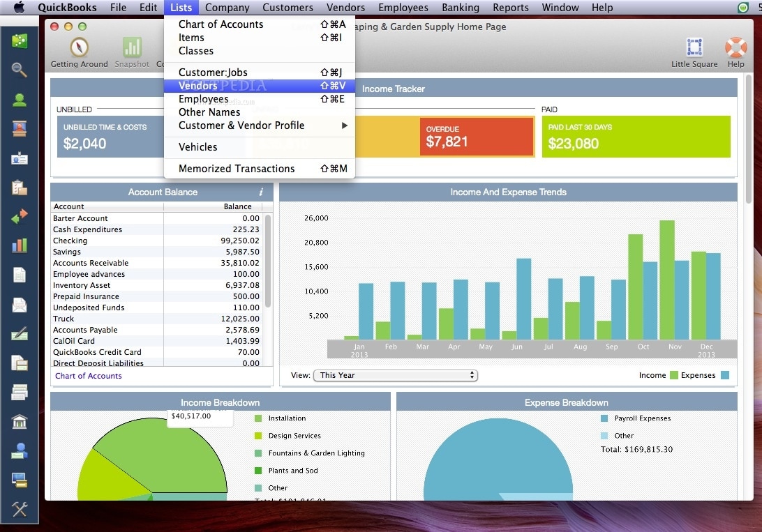Open the Company menu
Image resolution: width=762 pixels, height=532 pixels.
[227, 7]
